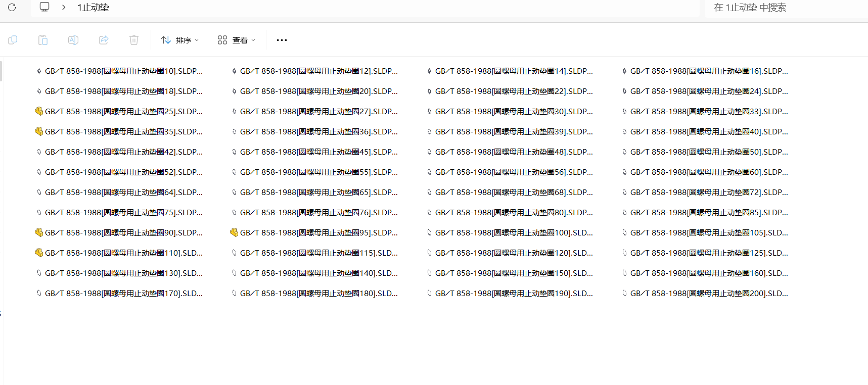Image resolution: width=868 pixels, height=385 pixels.
Task: Select file name 圆螺母用止动垫圈80
Action: [514, 213]
